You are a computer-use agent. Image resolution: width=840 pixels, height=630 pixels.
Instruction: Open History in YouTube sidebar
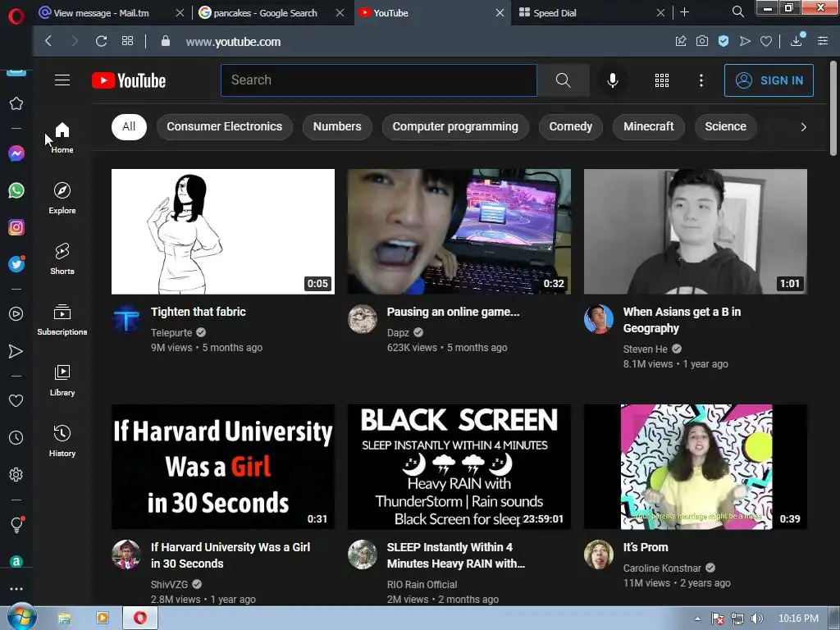pos(62,441)
